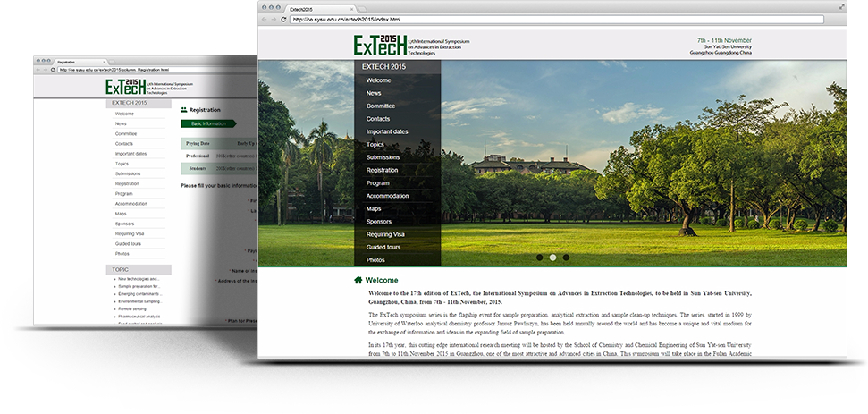Open Important dates in the dark overlay menu
The image size is (868, 414).
[387, 131]
